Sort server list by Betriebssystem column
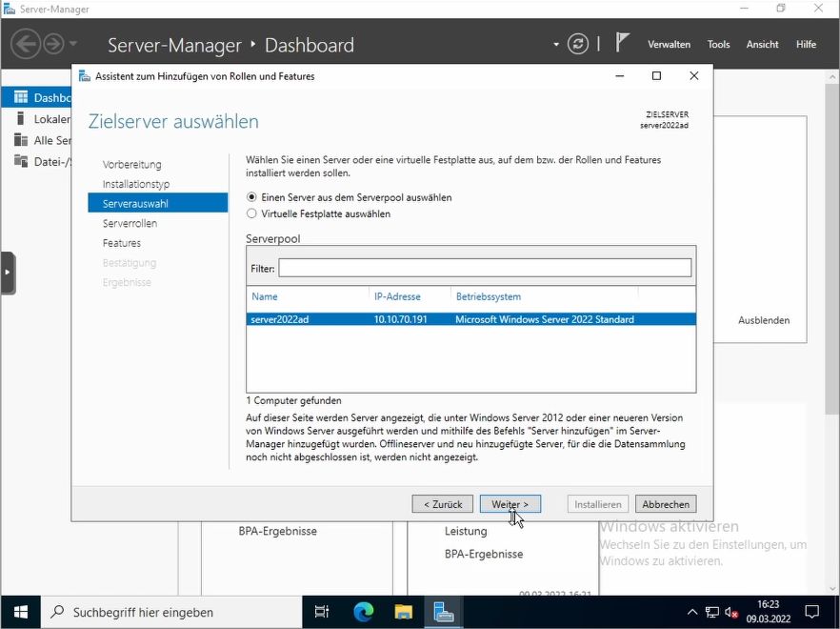This screenshot has height=629, width=840. click(x=488, y=296)
